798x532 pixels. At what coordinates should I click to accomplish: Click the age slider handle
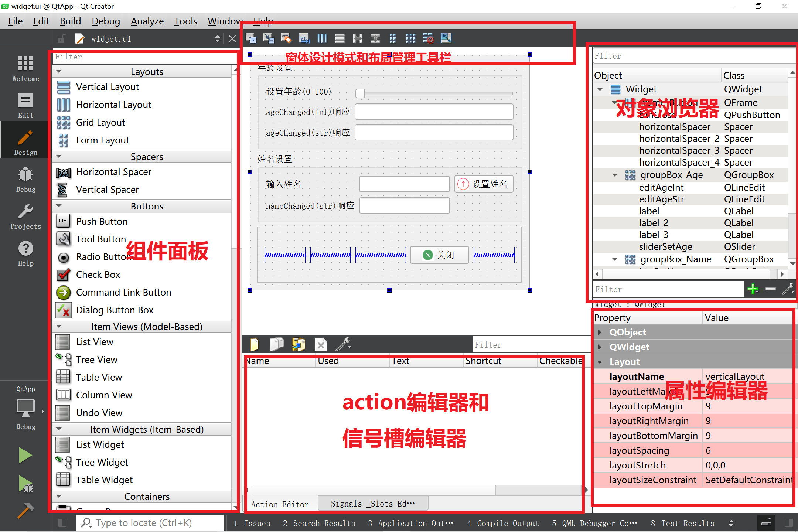click(x=360, y=93)
